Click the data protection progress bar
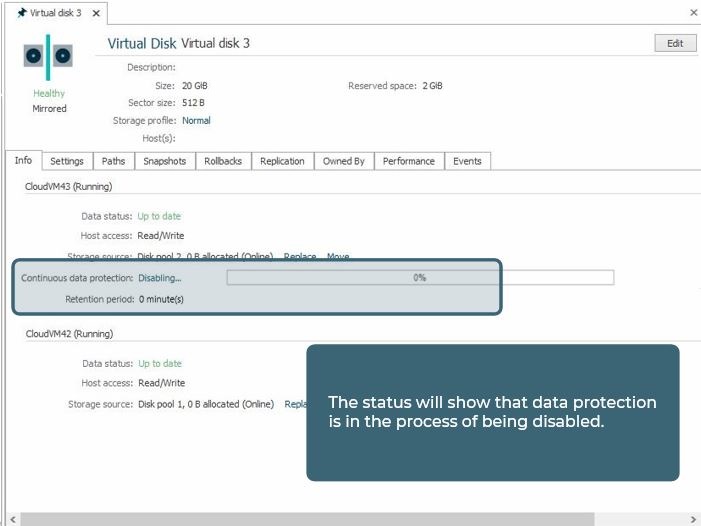The width and height of the screenshot is (701, 526). [x=420, y=278]
